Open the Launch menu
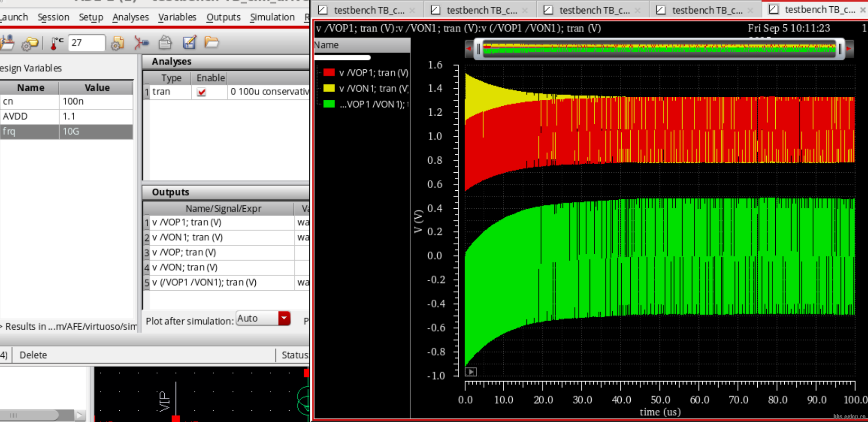Viewport: 868px width, 422px height. point(14,17)
